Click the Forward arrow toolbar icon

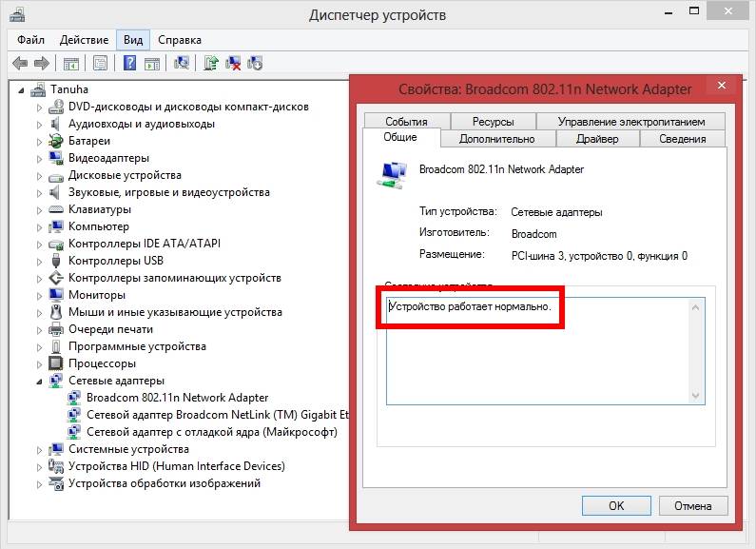(42, 63)
